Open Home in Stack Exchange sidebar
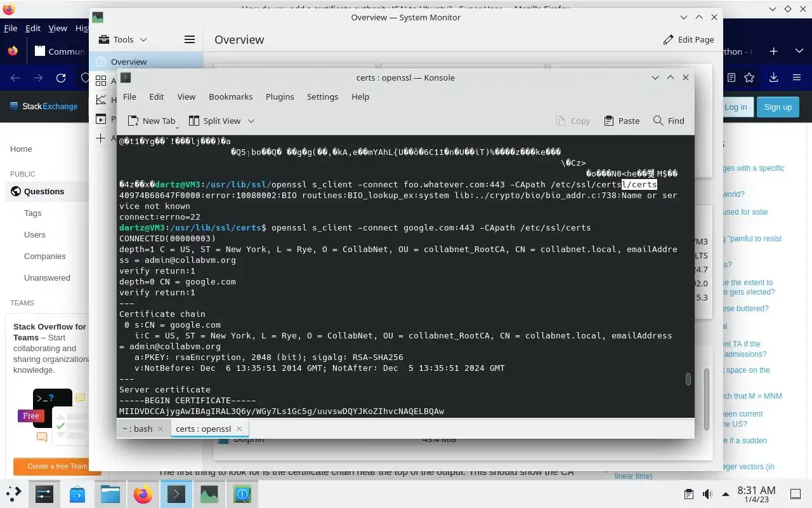 pos(21,149)
